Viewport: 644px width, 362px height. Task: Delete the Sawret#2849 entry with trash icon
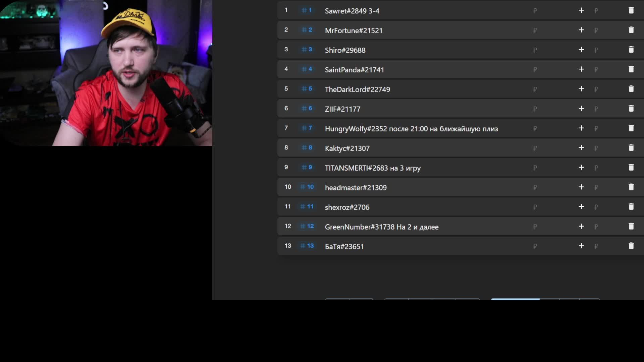pos(631,10)
